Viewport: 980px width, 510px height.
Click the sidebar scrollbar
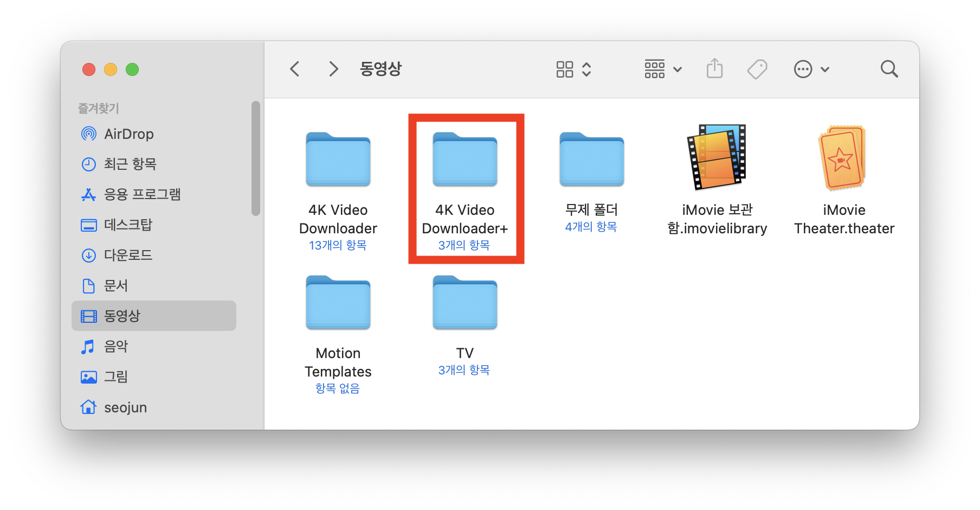click(256, 158)
